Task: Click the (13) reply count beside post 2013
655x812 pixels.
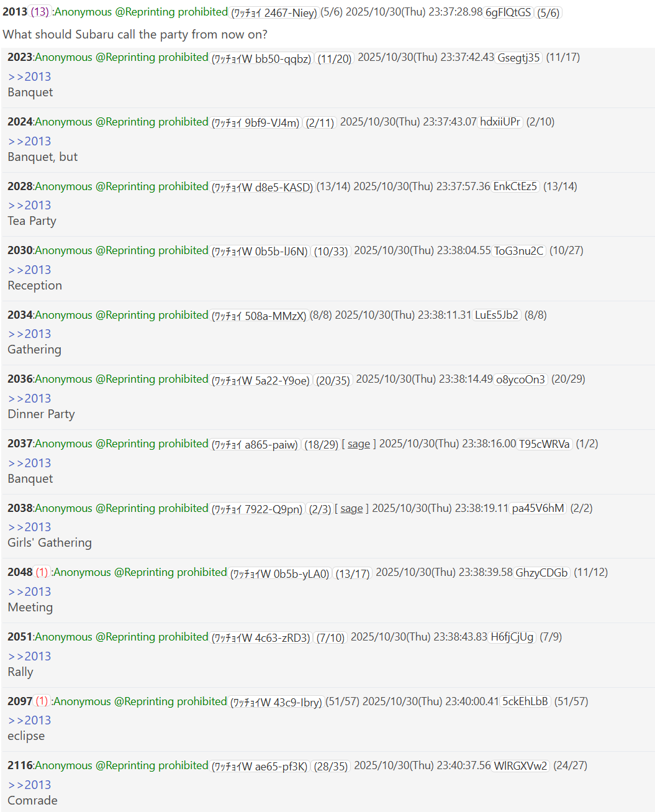Action: (x=40, y=12)
